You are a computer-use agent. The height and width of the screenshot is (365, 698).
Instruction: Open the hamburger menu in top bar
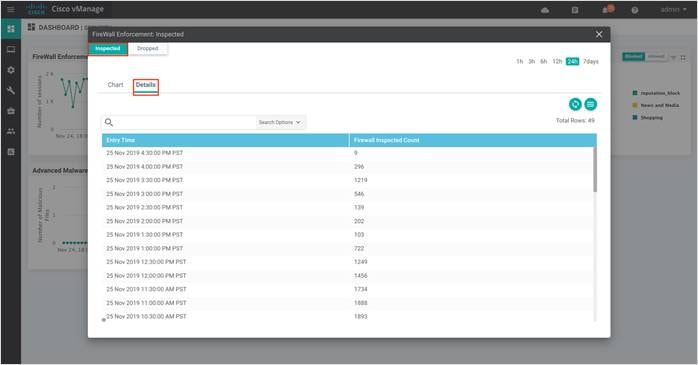11,9
